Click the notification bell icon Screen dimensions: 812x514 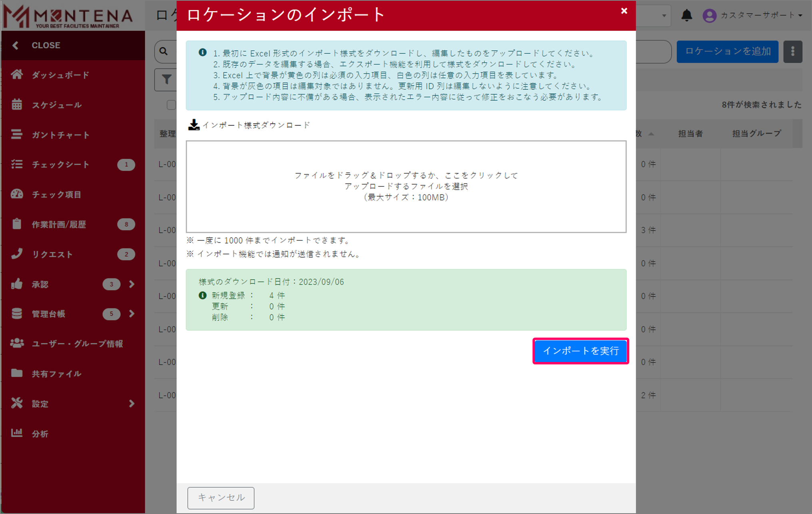pyautogui.click(x=687, y=16)
